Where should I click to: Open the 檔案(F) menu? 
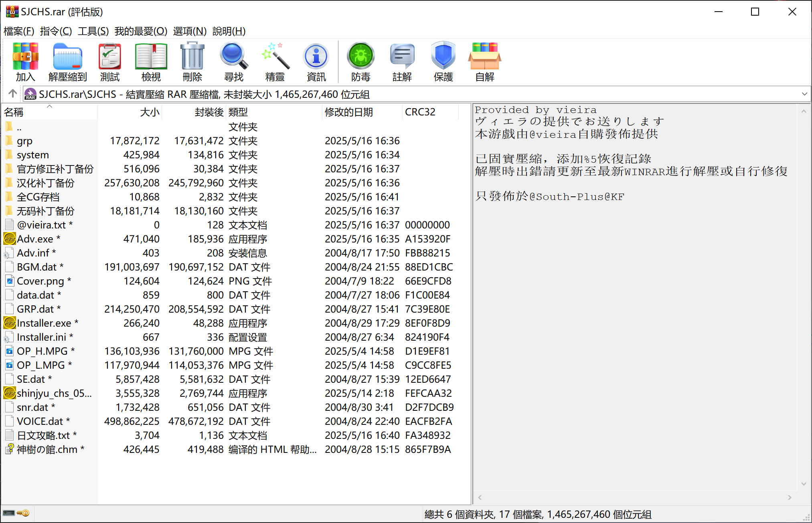(18, 31)
